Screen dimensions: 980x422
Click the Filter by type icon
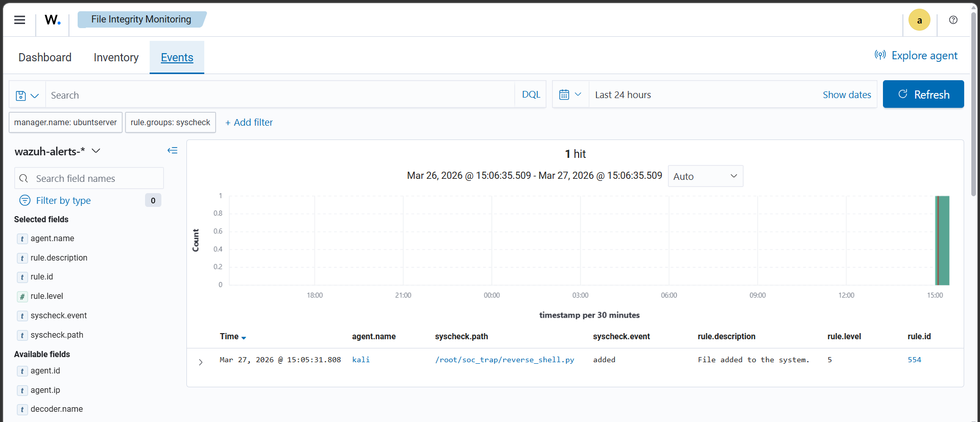[25, 200]
